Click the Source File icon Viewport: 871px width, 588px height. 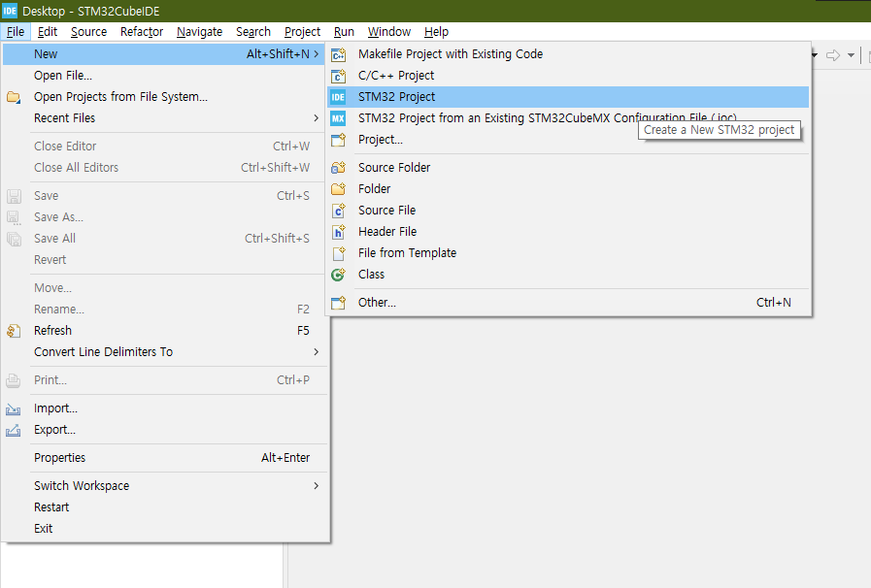338,211
